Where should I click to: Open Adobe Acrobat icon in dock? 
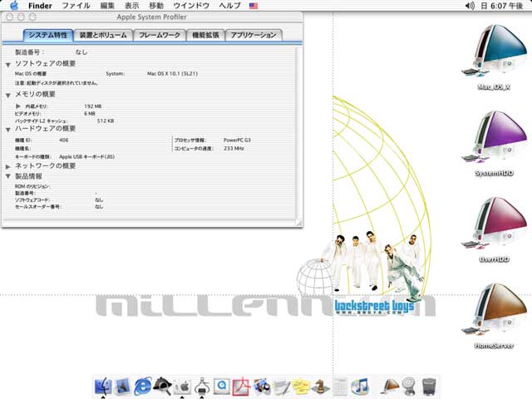241,386
